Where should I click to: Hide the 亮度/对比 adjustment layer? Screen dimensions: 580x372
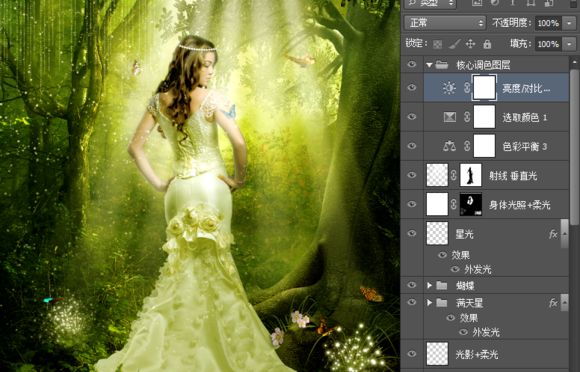pyautogui.click(x=412, y=88)
